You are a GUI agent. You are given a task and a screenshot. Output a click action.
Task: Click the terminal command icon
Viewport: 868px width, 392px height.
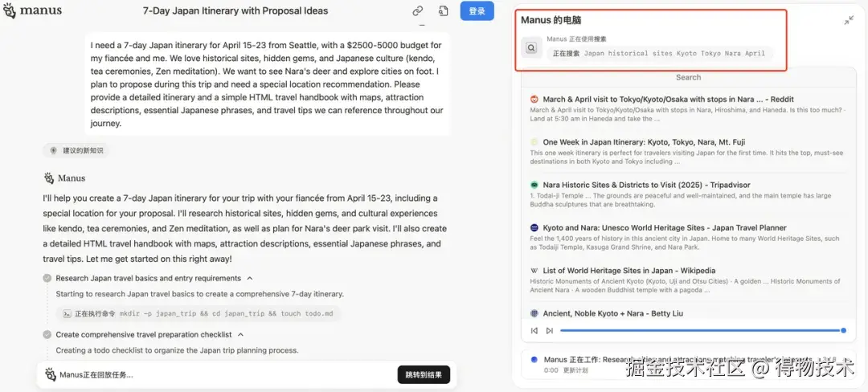coord(68,313)
